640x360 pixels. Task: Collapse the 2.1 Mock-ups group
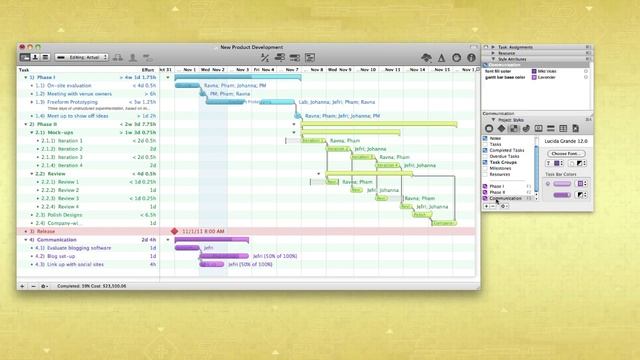point(32,132)
